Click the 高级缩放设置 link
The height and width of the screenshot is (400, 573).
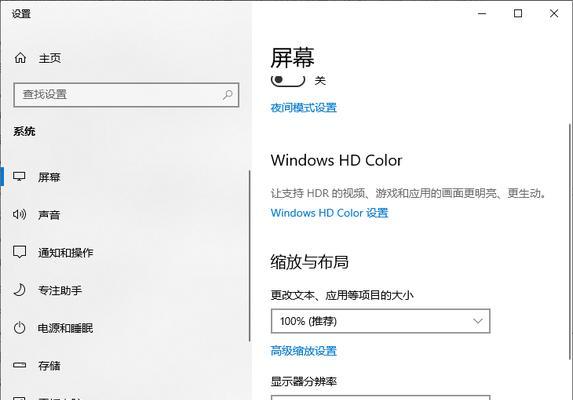(x=303, y=351)
